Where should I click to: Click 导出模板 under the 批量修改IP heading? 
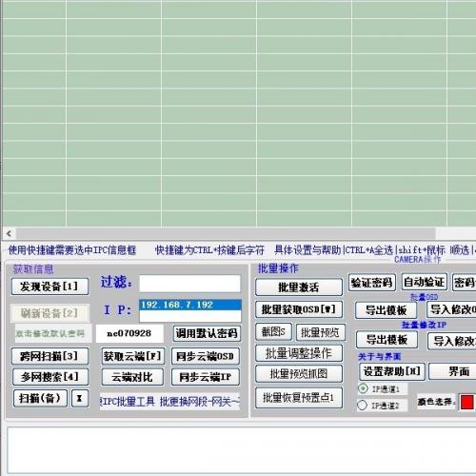[387, 340]
